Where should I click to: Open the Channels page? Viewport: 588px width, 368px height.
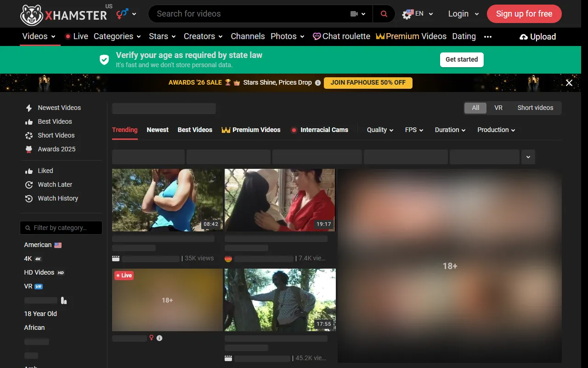pyautogui.click(x=248, y=36)
